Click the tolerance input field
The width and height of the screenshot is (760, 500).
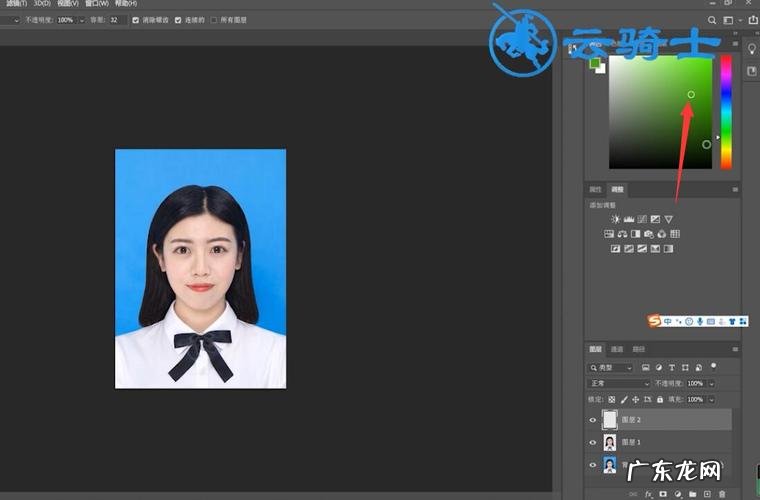[117, 20]
